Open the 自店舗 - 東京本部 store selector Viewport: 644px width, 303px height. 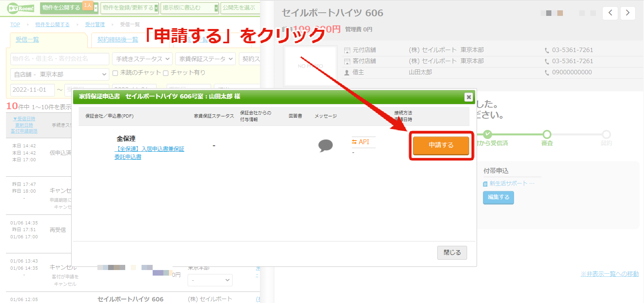pyautogui.click(x=59, y=74)
